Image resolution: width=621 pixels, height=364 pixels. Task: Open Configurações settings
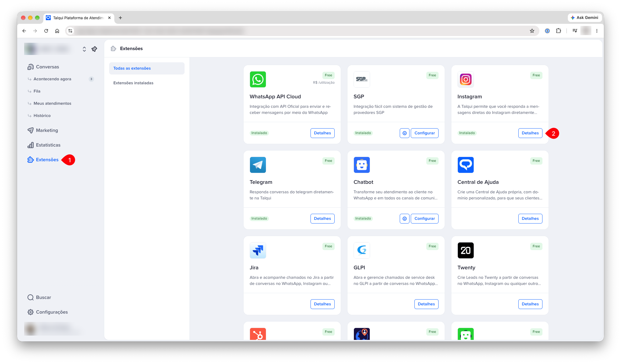47,312
